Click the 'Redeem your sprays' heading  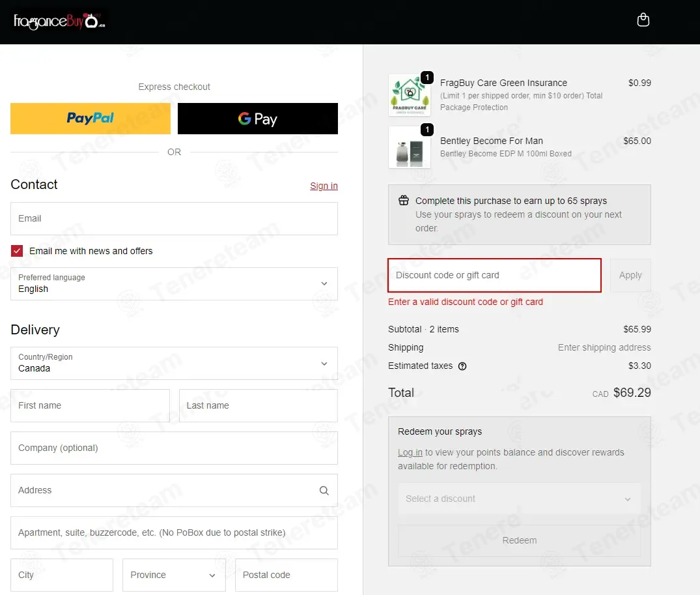pyautogui.click(x=440, y=431)
